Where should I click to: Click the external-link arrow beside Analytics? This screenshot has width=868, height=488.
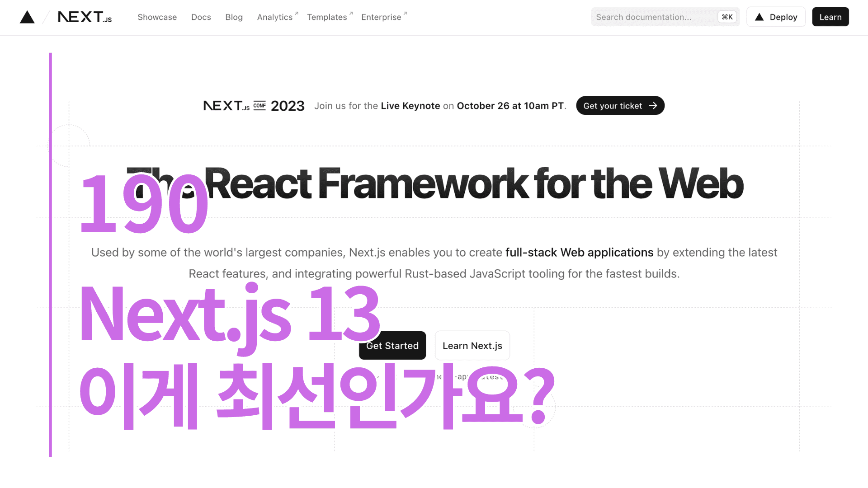(x=296, y=13)
